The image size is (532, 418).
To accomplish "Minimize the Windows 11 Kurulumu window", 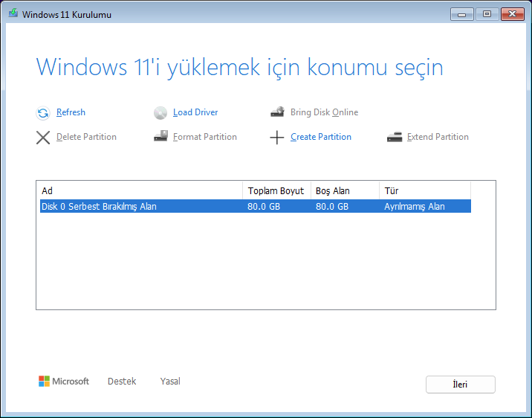I will pos(461,14).
